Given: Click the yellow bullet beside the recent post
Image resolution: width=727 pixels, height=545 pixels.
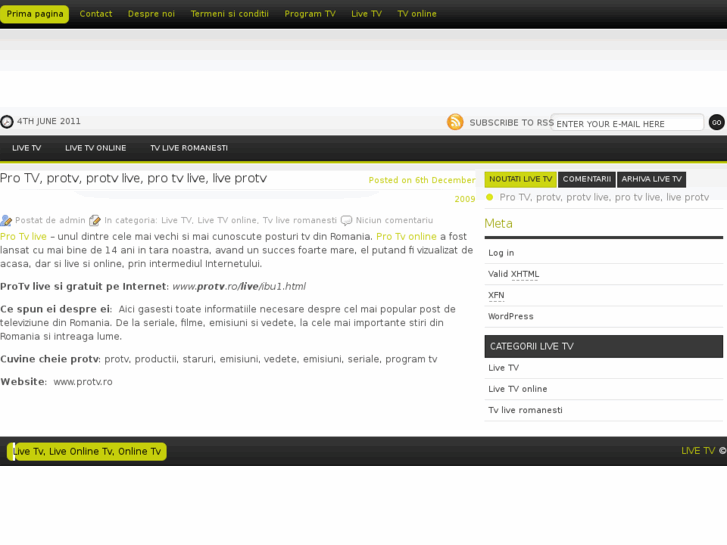Looking at the screenshot, I should click(489, 197).
